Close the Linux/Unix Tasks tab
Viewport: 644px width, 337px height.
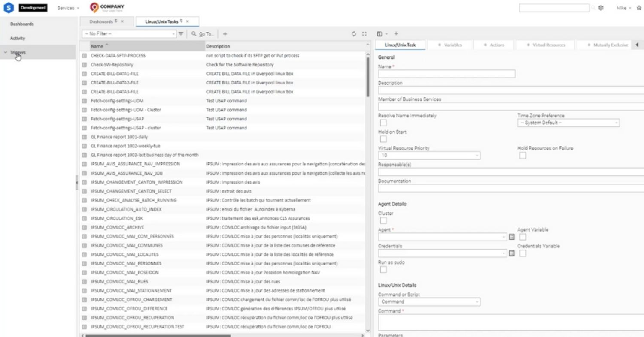tap(187, 21)
